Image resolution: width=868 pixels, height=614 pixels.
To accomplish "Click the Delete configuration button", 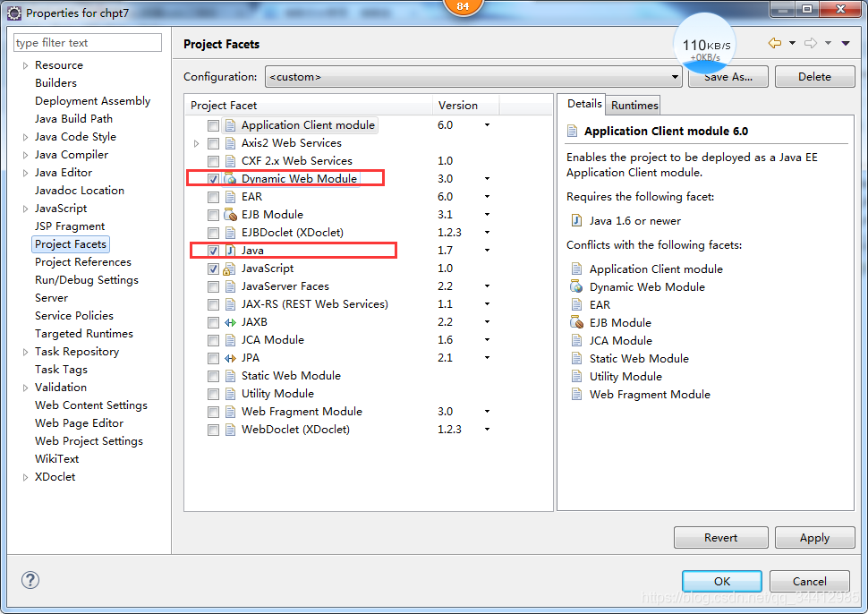I will (x=815, y=76).
